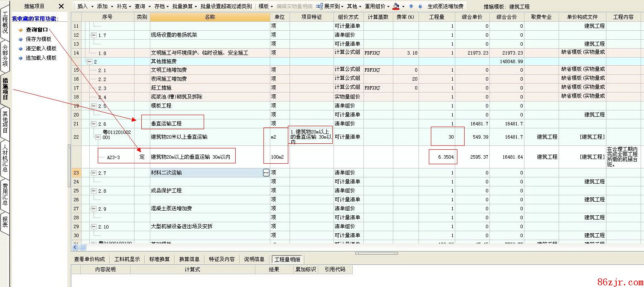644x287 pixels.
Task: Switch to the 人材机汇总 side tab
Action: coord(5,158)
